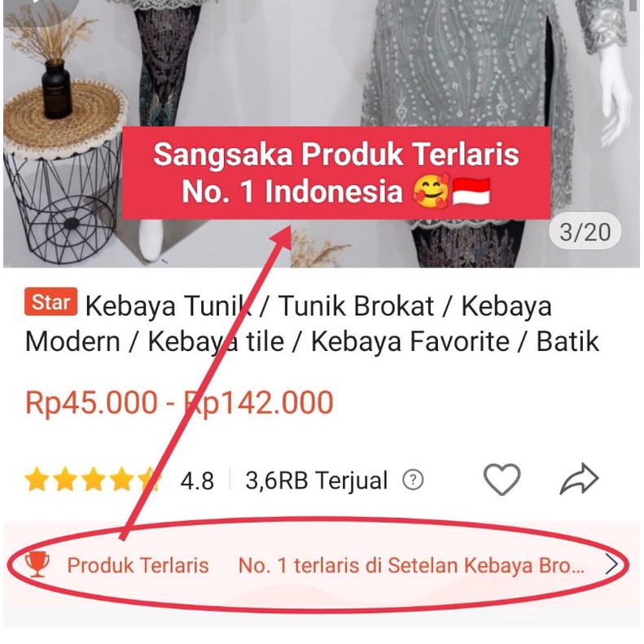
Task: Open the question mark info icon
Action: (x=413, y=480)
